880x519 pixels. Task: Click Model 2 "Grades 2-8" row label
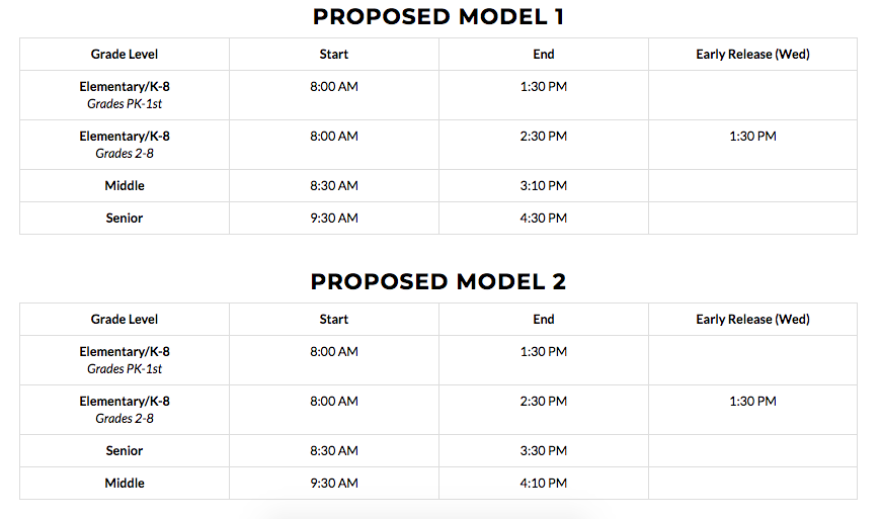[x=124, y=418]
